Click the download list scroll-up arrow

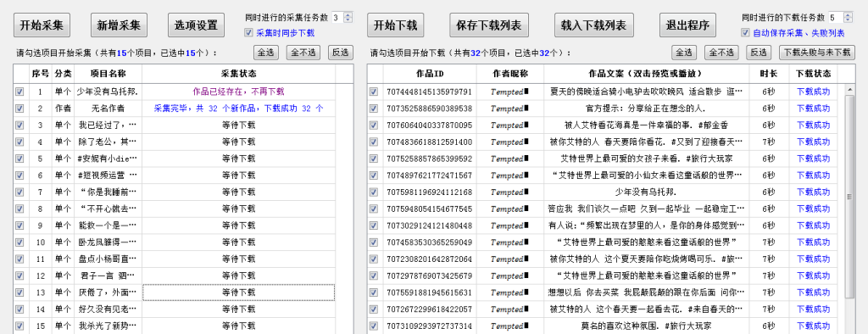click(849, 89)
